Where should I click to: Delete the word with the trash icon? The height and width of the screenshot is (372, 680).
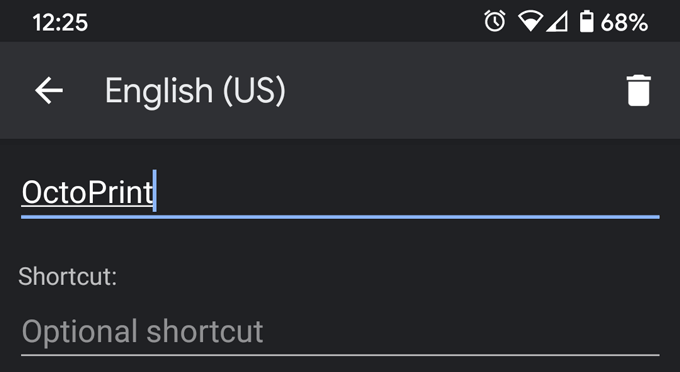click(638, 91)
